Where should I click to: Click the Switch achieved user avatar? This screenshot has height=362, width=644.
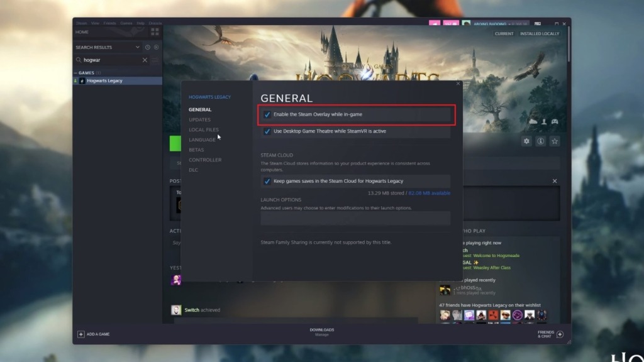click(x=176, y=310)
